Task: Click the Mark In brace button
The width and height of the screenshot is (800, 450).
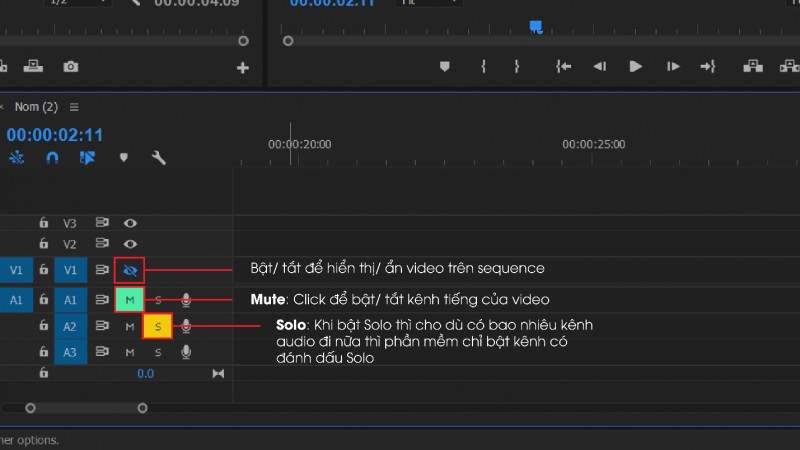Action: coord(483,66)
